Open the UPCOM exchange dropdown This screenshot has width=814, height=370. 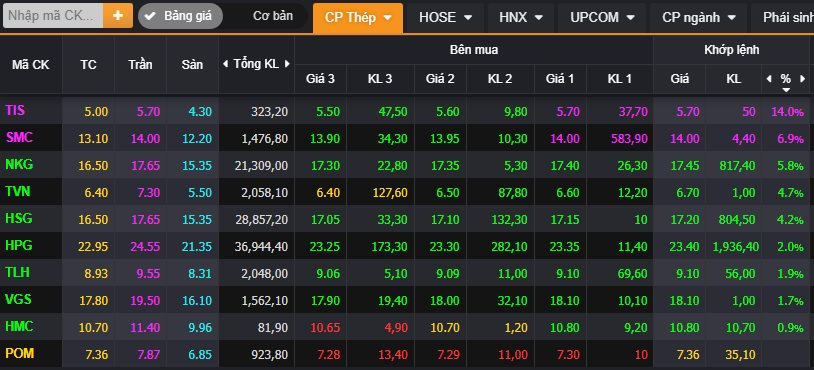602,17
